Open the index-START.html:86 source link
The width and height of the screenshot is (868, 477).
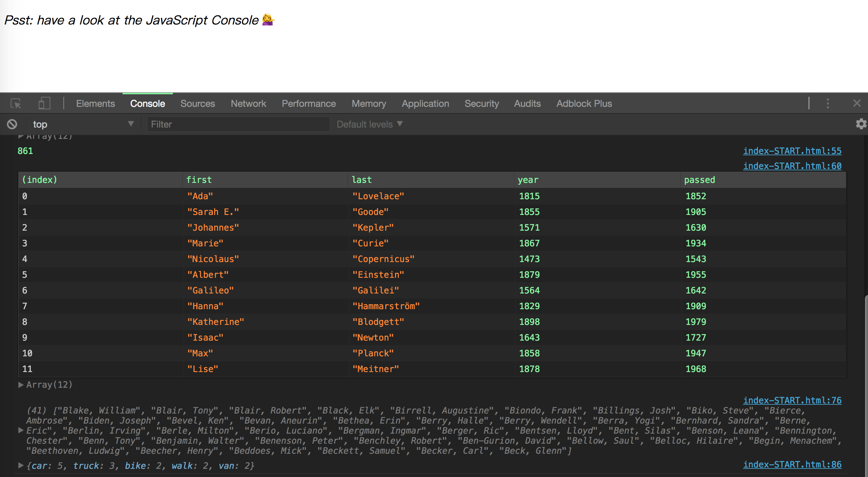[x=792, y=464]
